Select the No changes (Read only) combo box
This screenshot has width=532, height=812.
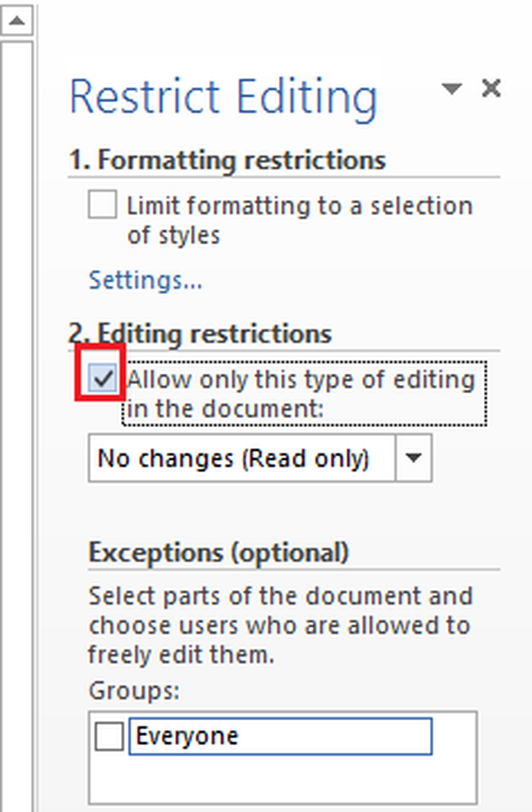click(242, 459)
